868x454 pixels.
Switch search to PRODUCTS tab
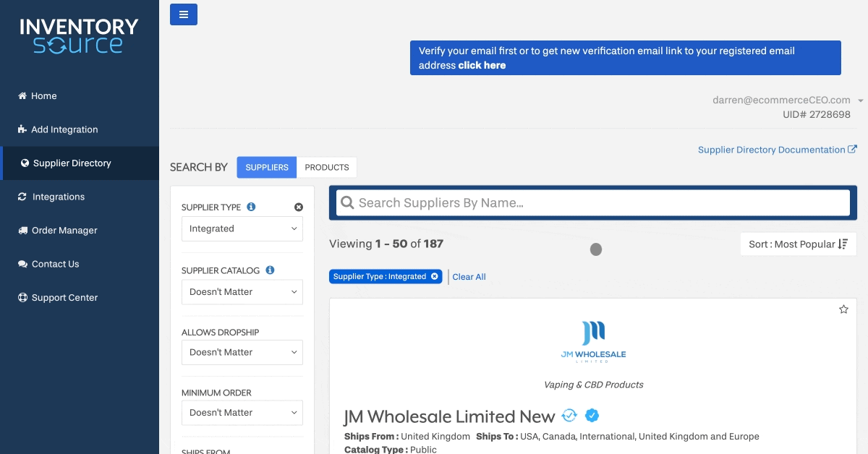click(327, 167)
